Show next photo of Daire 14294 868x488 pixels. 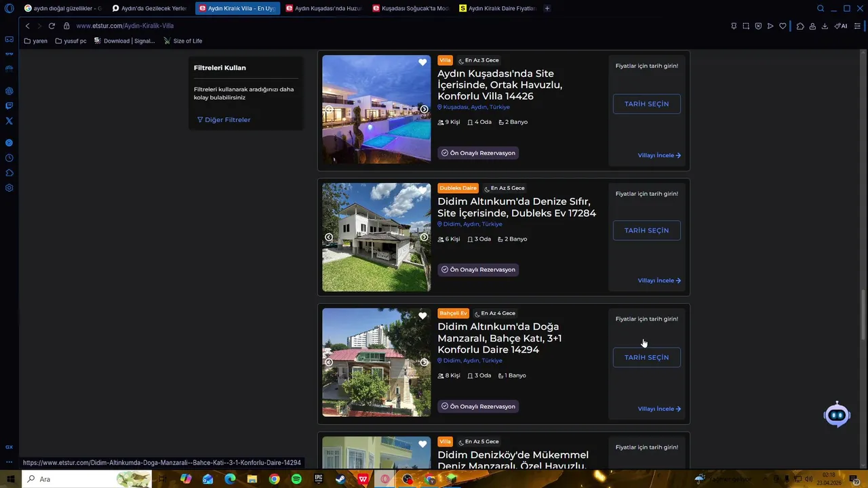pyautogui.click(x=424, y=362)
